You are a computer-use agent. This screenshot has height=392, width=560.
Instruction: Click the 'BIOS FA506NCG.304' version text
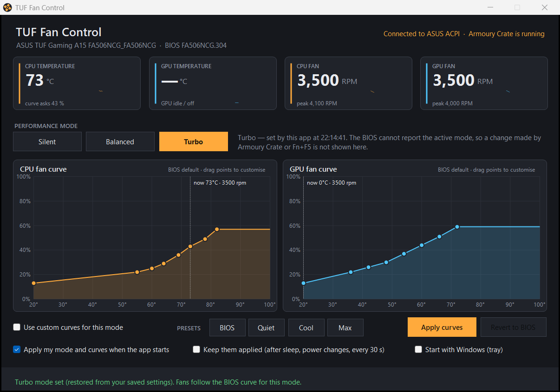tap(196, 45)
